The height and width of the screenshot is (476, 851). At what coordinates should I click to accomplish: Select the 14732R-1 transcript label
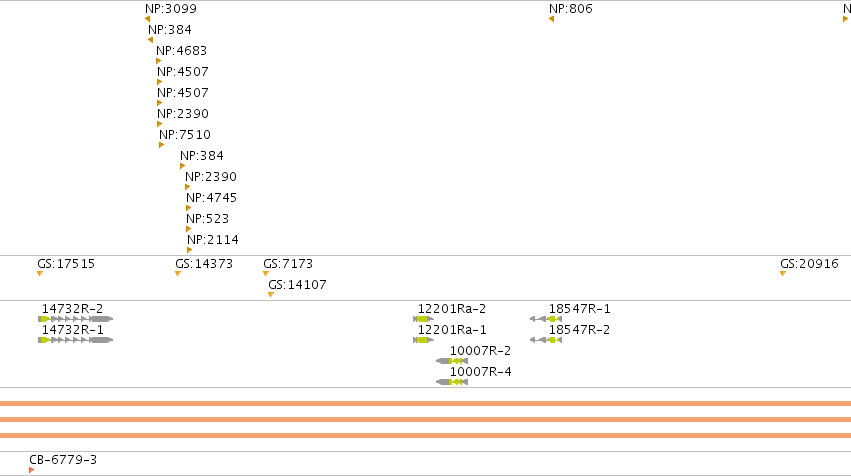[x=72, y=330]
